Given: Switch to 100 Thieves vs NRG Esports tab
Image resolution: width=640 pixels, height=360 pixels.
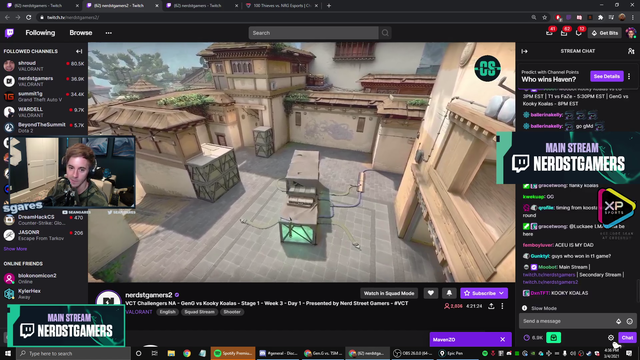Looking at the screenshot, I should click(282, 6).
